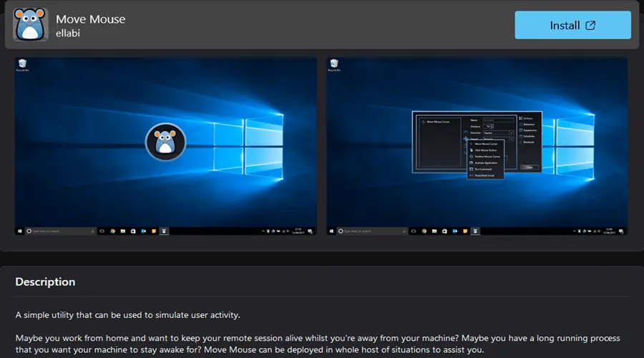Open the screenshot showing the round mouse logo
The width and height of the screenshot is (644, 358).
click(x=165, y=146)
